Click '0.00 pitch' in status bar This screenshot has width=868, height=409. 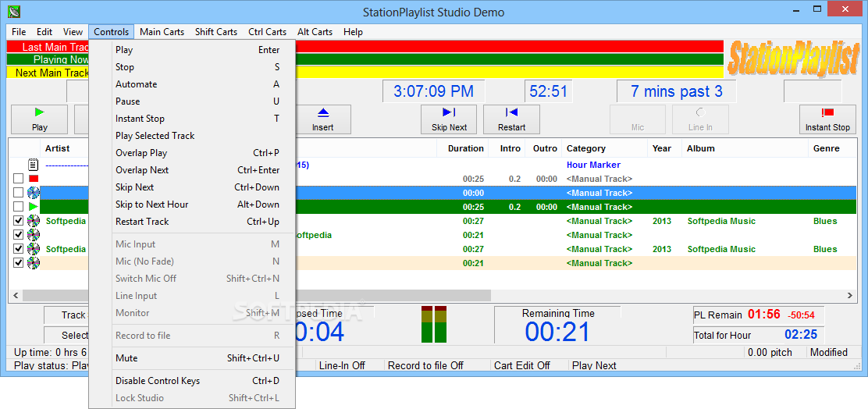click(770, 352)
